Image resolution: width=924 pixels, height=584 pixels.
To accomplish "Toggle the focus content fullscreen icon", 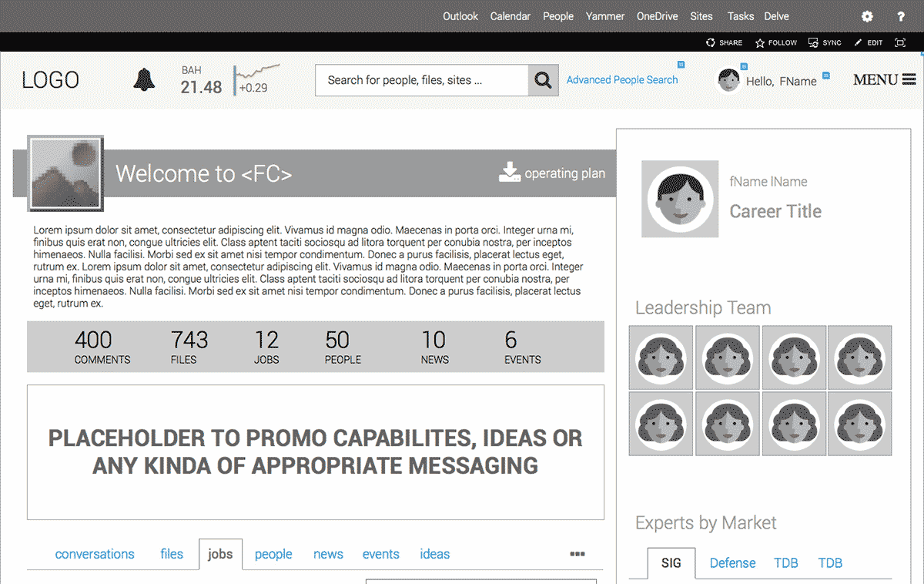I will click(x=899, y=42).
